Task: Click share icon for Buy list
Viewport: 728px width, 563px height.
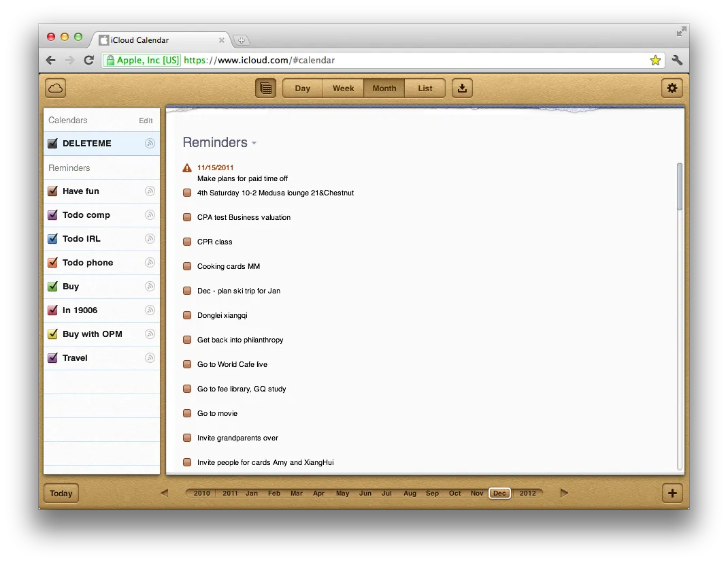Action: (150, 286)
